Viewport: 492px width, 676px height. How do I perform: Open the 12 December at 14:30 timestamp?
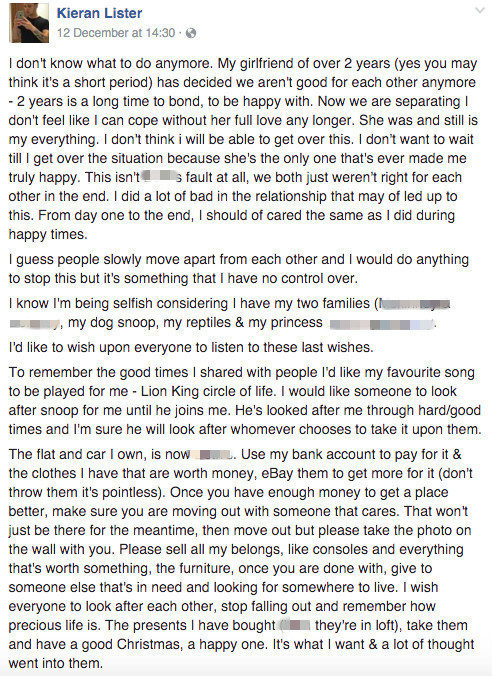[116, 33]
